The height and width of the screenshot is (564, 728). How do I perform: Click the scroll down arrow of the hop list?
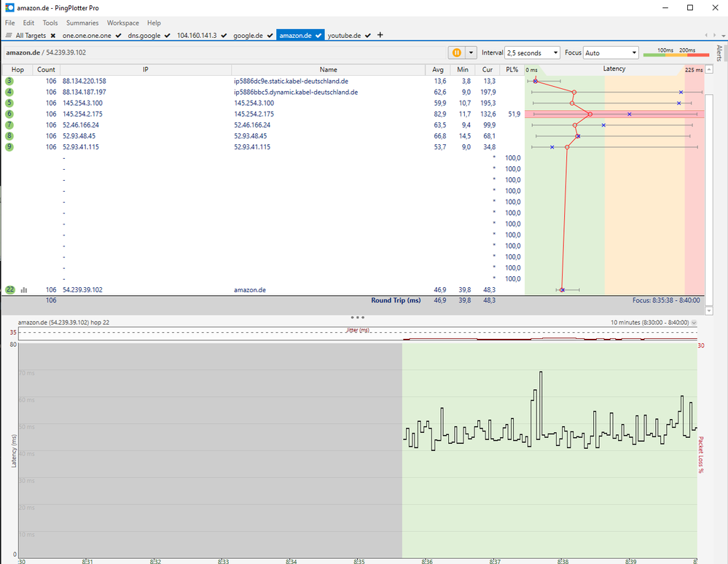(x=709, y=310)
